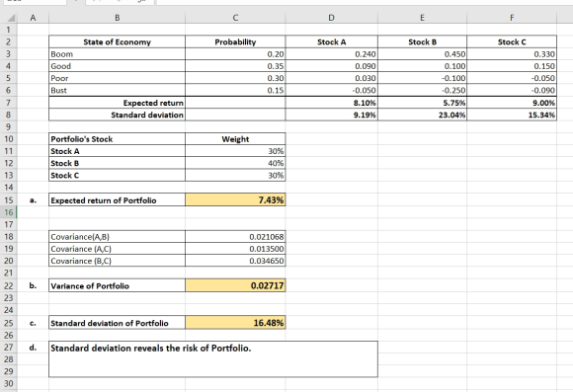Select column D header
573x392 pixels.
[331, 18]
